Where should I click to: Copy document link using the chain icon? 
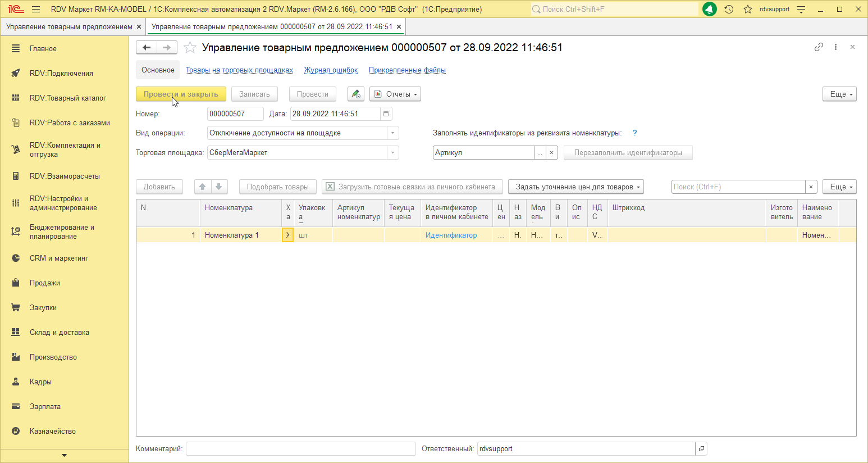point(819,47)
